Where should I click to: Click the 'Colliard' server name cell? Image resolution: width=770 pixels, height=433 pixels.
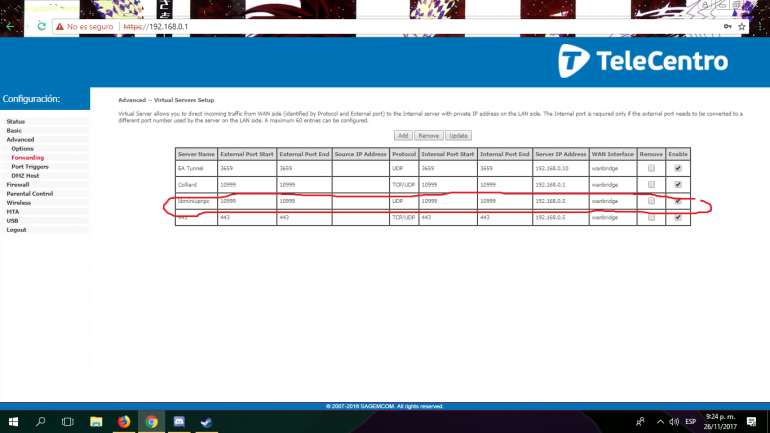coord(196,185)
